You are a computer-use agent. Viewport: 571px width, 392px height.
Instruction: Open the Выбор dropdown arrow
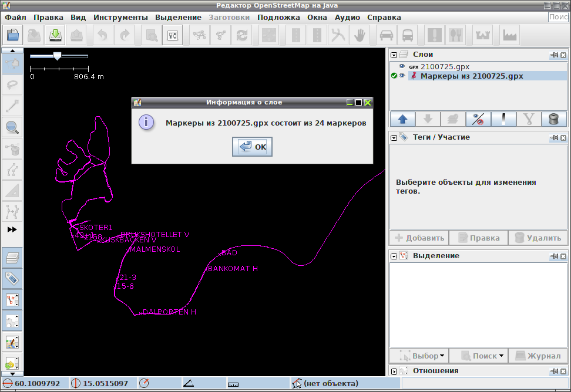442,356
